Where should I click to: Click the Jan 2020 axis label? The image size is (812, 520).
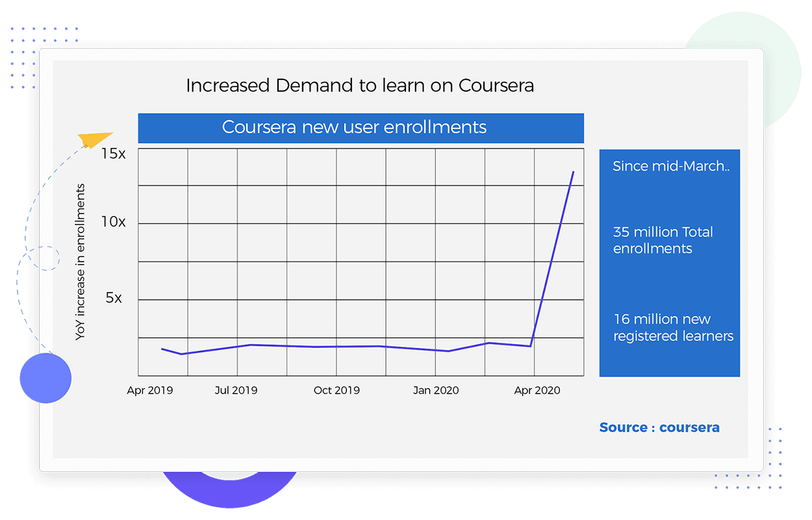pyautogui.click(x=436, y=390)
